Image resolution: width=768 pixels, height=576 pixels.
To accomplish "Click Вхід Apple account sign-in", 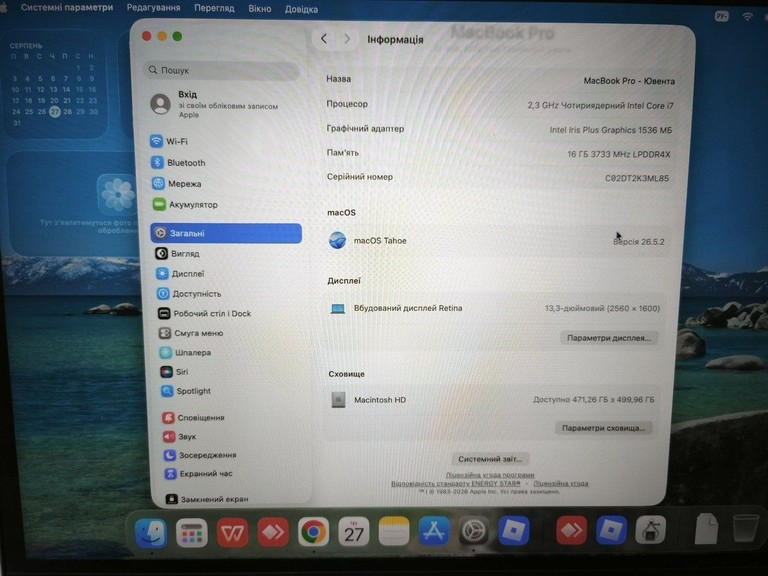I will coord(216,104).
